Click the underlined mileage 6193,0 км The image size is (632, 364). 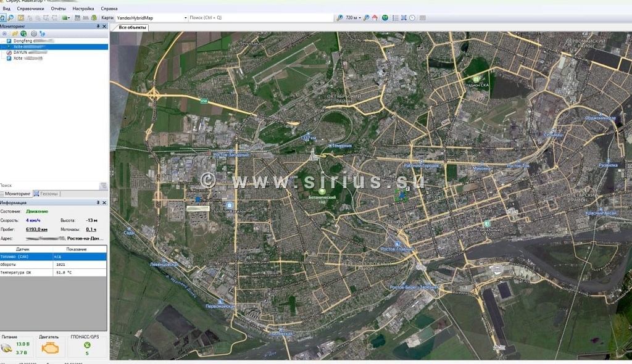pyautogui.click(x=37, y=229)
